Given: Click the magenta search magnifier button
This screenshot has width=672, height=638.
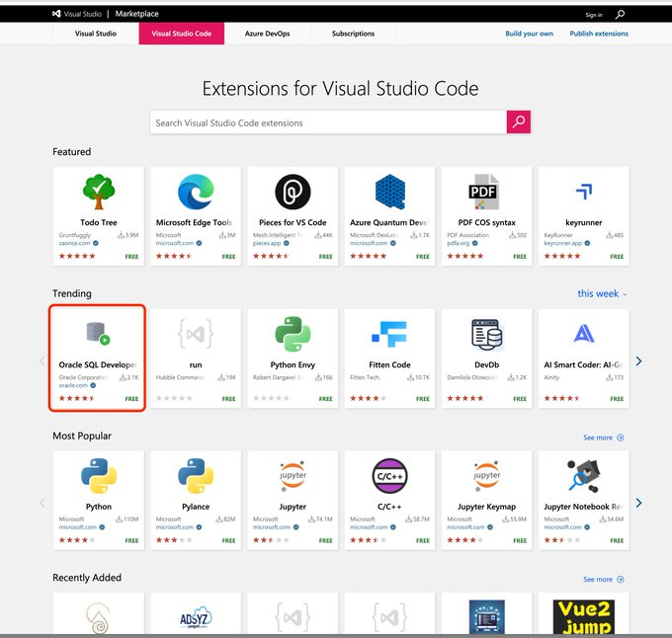Looking at the screenshot, I should 519,122.
